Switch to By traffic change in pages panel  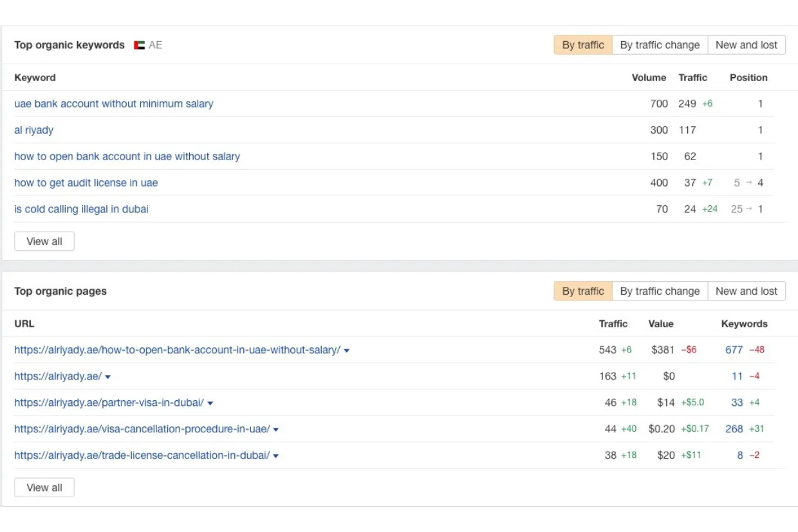[660, 291]
